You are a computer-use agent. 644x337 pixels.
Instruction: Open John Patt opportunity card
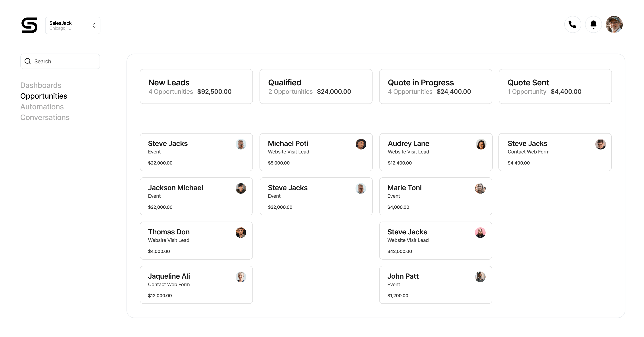click(436, 285)
